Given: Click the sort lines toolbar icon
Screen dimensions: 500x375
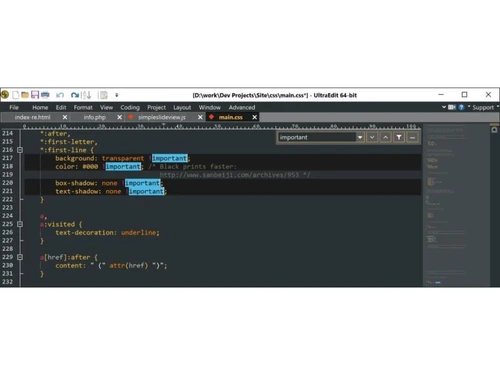Looking at the screenshot, I should 86,95.
